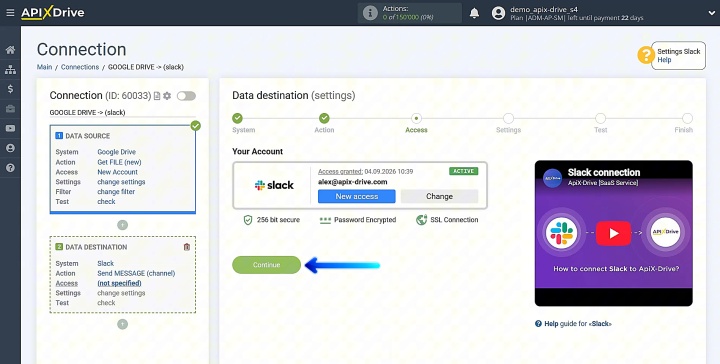Open New Account access link
Screen dimensions: 720x364
point(118,172)
